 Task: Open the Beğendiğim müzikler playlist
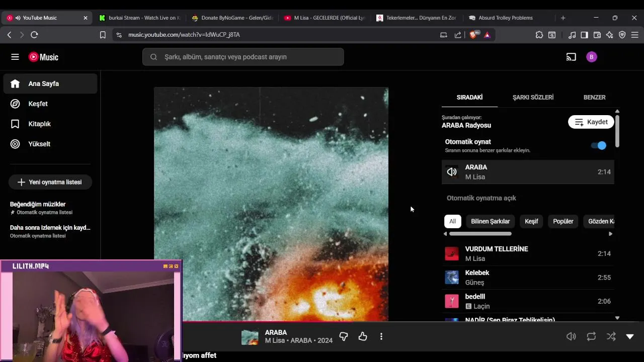[50, 208]
